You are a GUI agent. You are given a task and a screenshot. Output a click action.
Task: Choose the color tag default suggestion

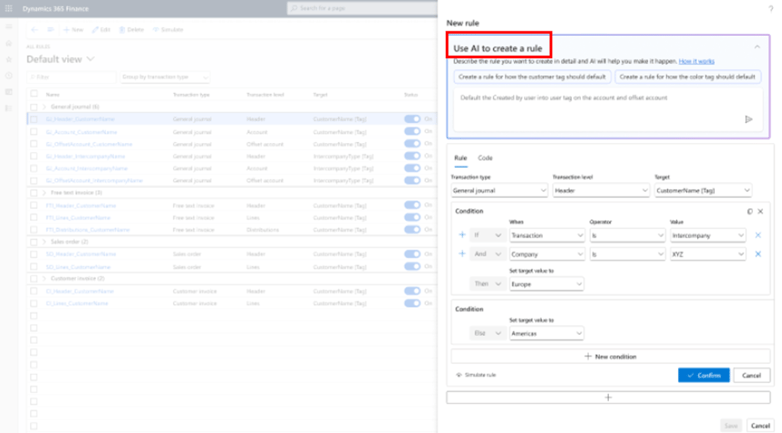(x=687, y=77)
